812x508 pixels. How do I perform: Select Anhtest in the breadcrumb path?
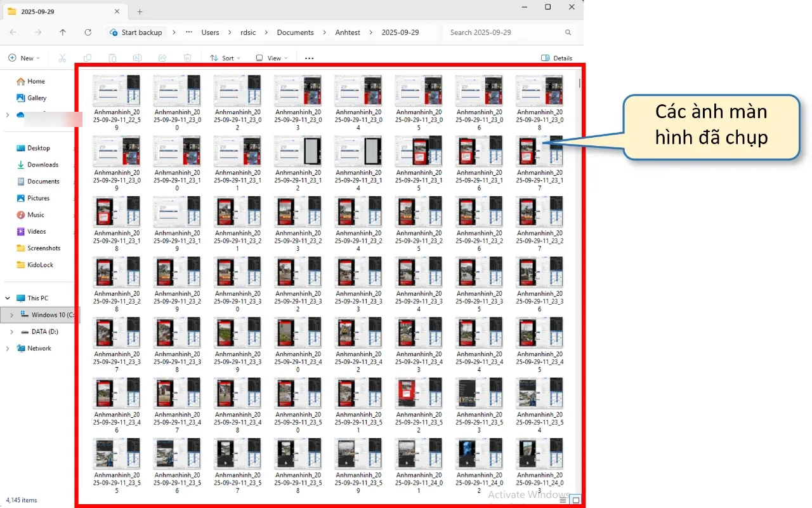point(348,32)
